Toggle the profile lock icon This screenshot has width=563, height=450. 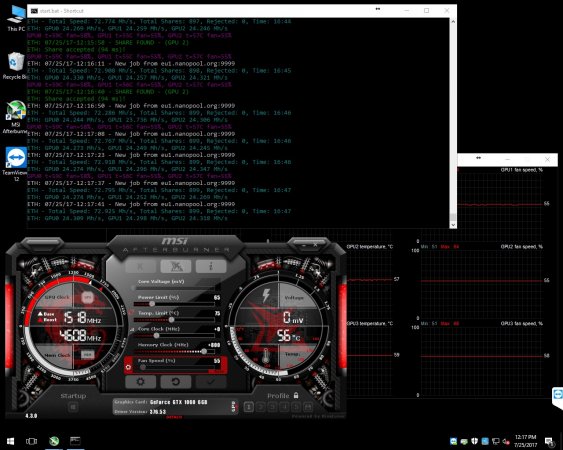coord(296,395)
